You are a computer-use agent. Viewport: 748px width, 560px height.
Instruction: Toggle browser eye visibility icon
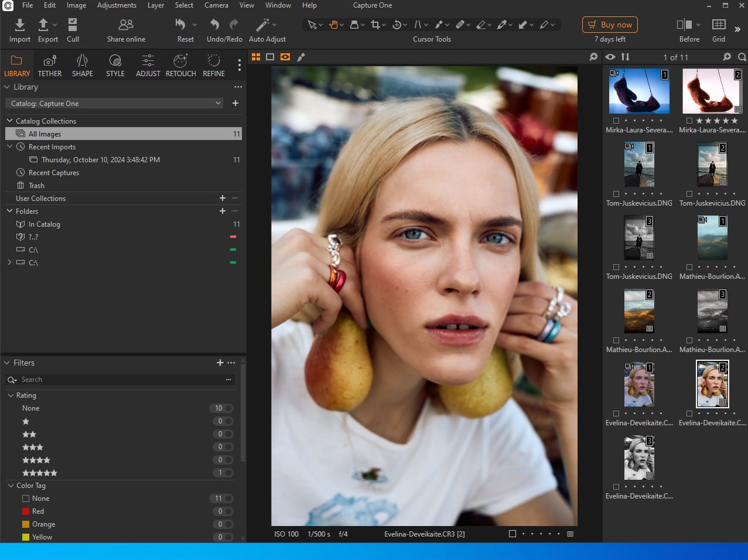coord(610,57)
